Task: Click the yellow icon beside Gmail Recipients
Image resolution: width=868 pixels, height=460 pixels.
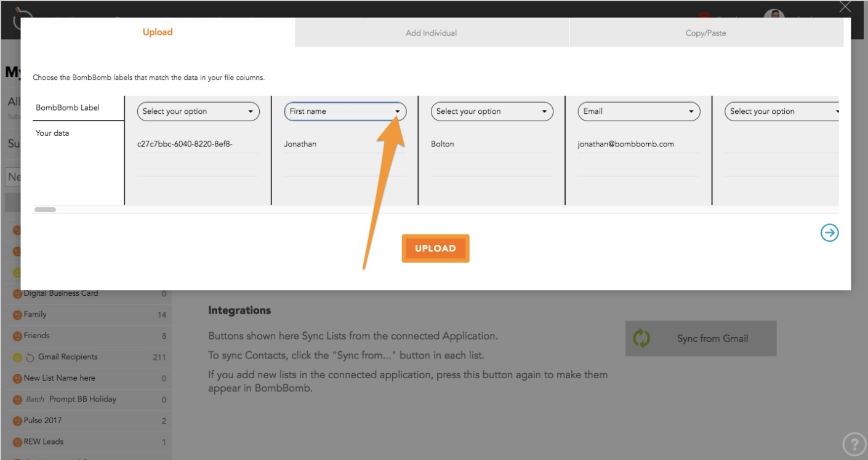Action: pyautogui.click(x=17, y=357)
